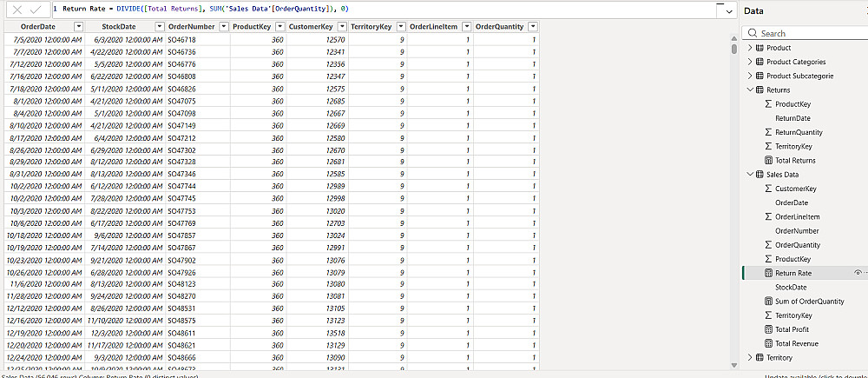Select the Return Rate measure
The height and width of the screenshot is (378, 868).
pos(793,273)
